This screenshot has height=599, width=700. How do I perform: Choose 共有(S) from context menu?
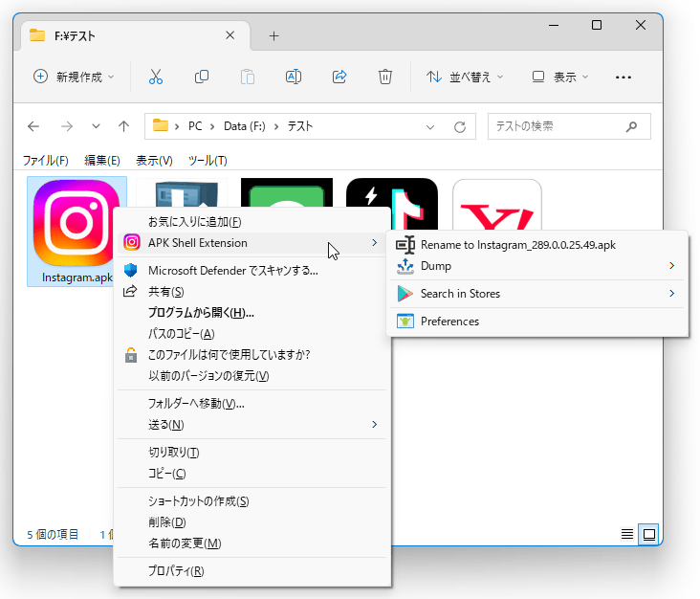[x=252, y=292]
